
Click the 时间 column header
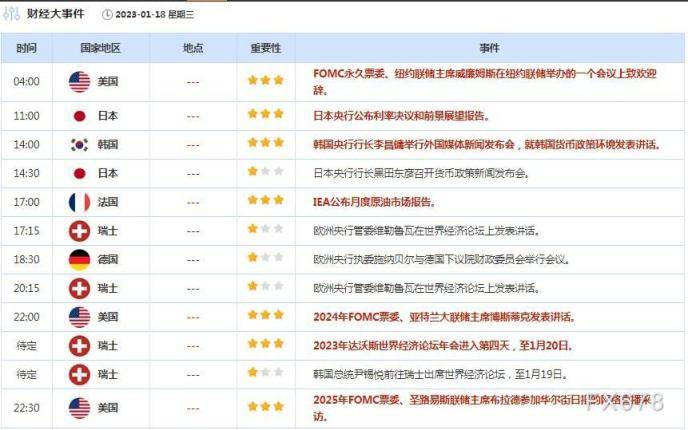tap(26, 48)
